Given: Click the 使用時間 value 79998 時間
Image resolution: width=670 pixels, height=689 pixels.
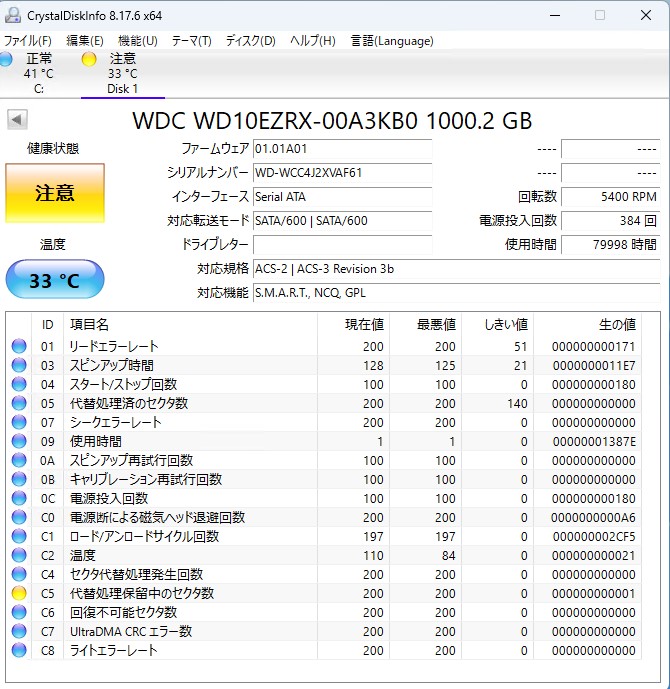Looking at the screenshot, I should tap(611, 245).
